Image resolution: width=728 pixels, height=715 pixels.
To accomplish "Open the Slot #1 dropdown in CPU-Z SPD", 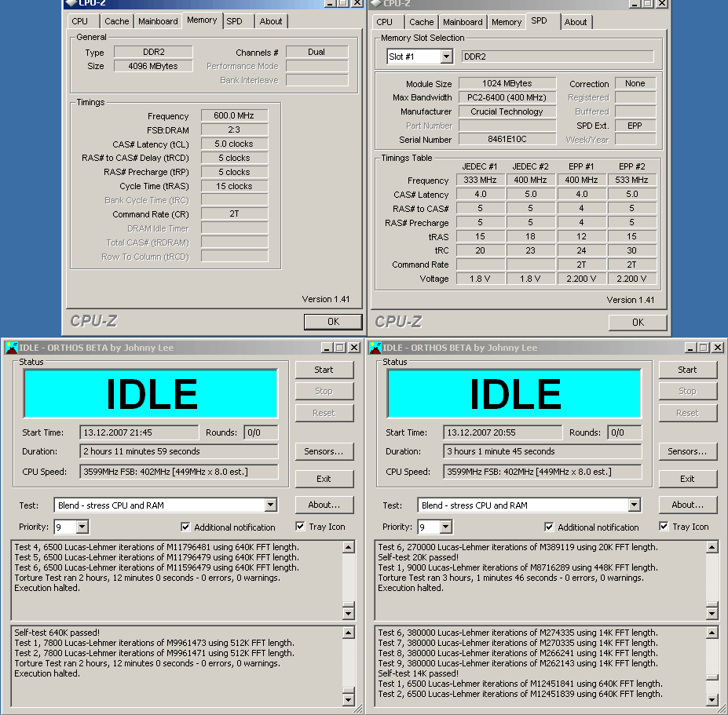I will click(446, 57).
